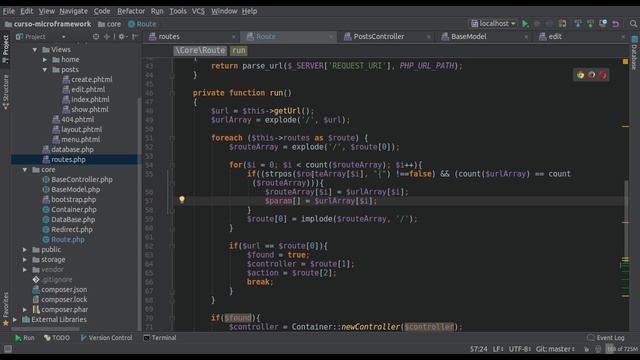Click the LF line separator selector
640x360 pixels.
click(x=498, y=349)
